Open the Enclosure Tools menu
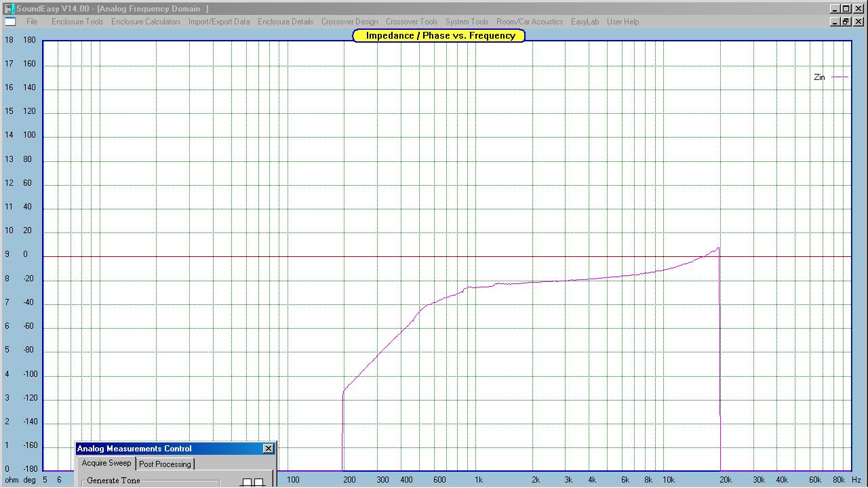 [x=77, y=22]
